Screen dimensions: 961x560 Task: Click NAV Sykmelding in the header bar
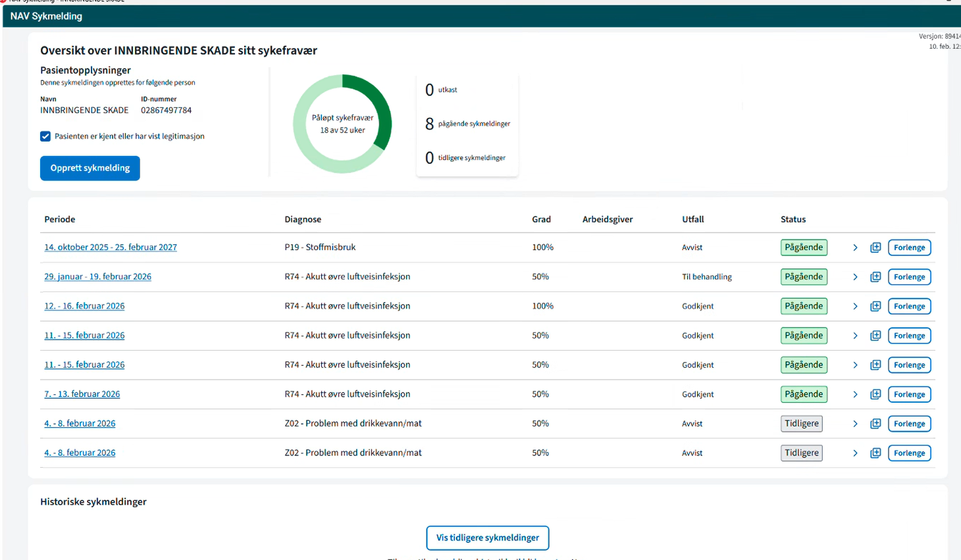46,16
